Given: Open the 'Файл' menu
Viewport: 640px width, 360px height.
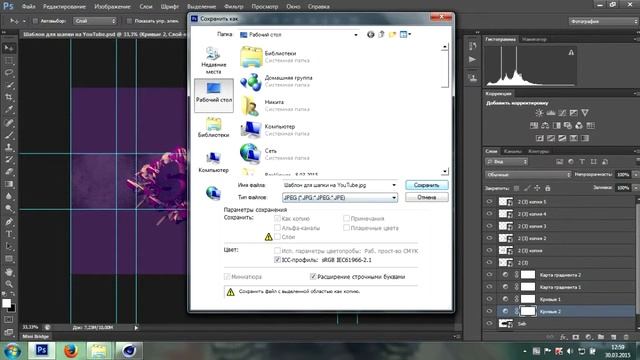Looking at the screenshot, I should click(28, 7).
